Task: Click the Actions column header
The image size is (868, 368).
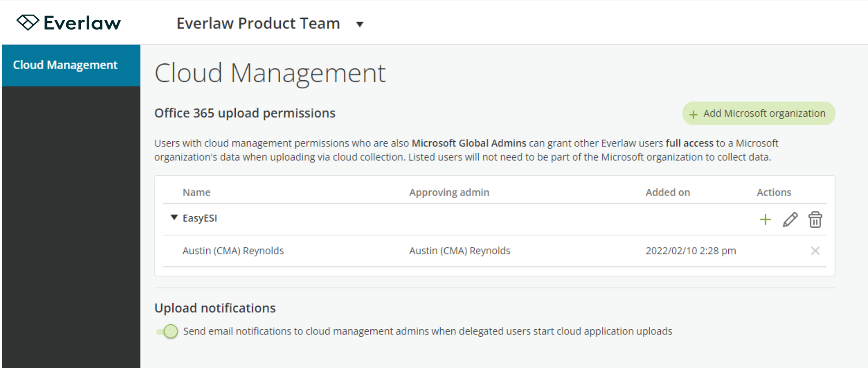Action: point(774,192)
